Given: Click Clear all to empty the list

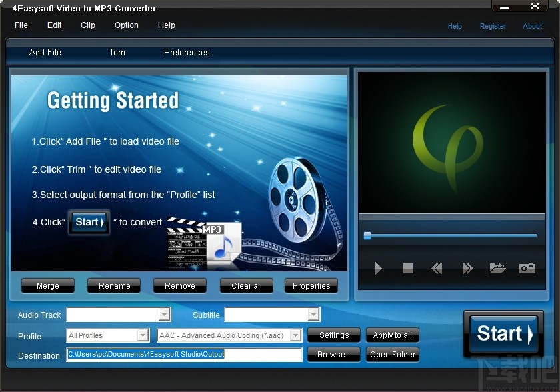Looking at the screenshot, I should 246,285.
